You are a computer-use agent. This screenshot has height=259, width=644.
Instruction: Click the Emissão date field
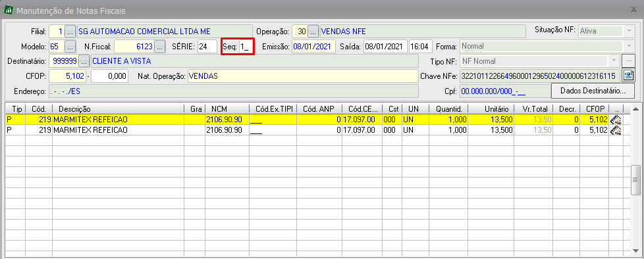(x=314, y=46)
